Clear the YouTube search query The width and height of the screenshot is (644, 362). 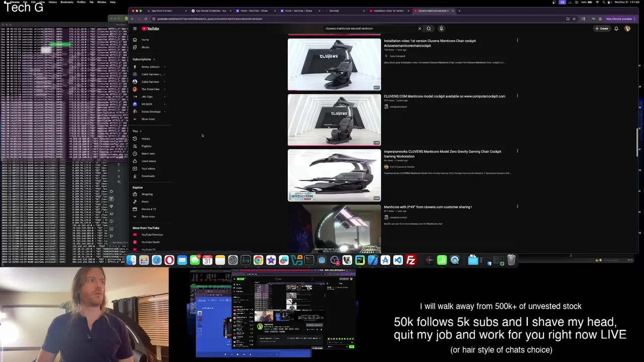click(x=420, y=29)
